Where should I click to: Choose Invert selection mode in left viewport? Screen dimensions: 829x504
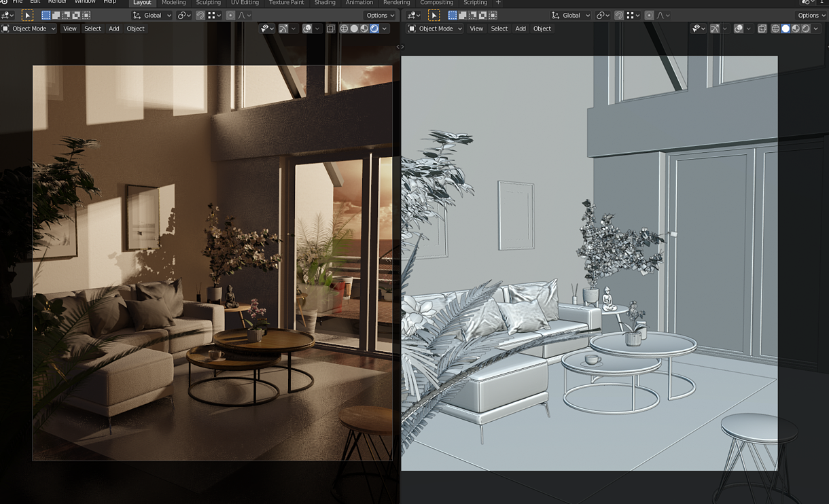[76, 15]
